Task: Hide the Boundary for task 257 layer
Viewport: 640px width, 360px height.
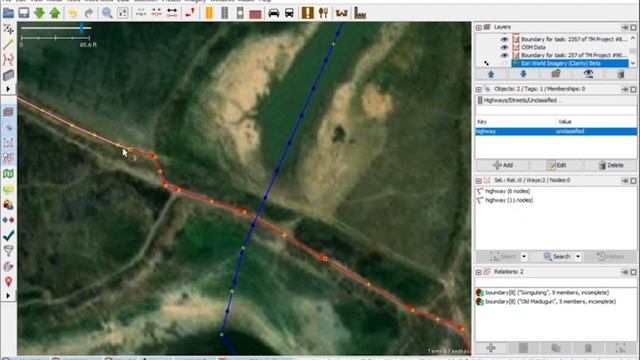Action: [x=504, y=55]
